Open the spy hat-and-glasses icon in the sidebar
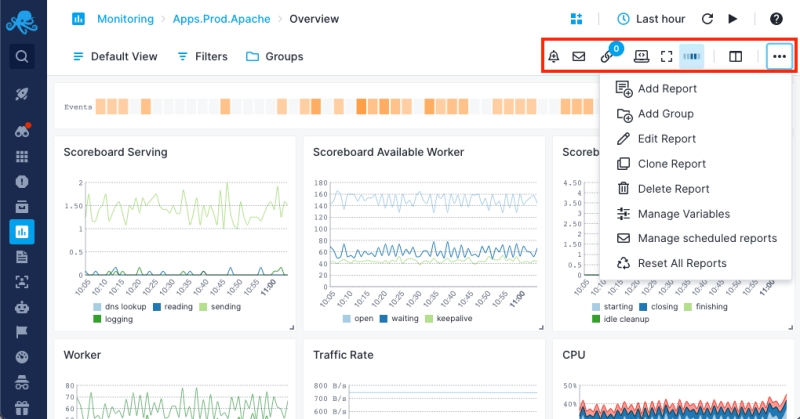 coord(21,382)
